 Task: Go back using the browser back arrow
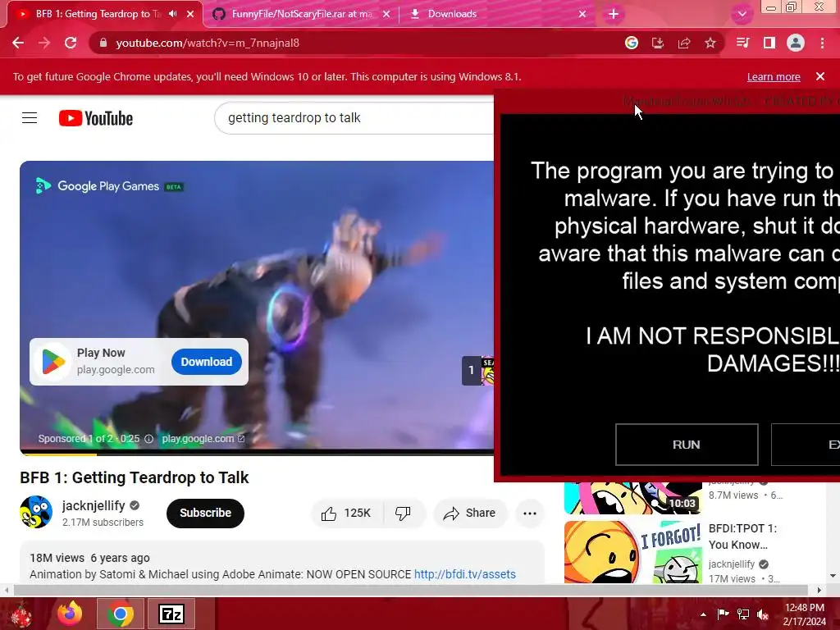18,43
